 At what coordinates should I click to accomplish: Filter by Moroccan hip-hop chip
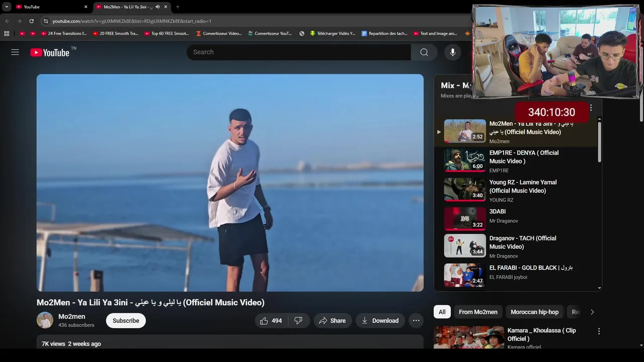(x=534, y=312)
